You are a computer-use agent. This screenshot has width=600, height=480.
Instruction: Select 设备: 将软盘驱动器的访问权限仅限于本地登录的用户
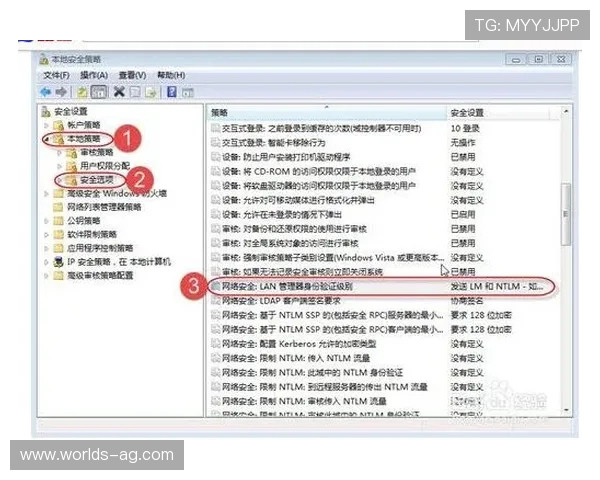pyautogui.click(x=319, y=186)
